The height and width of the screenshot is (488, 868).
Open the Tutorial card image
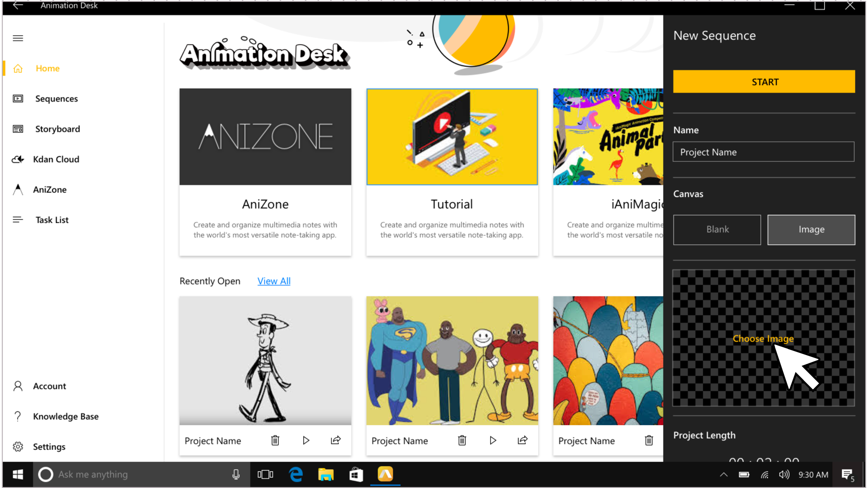coord(452,137)
